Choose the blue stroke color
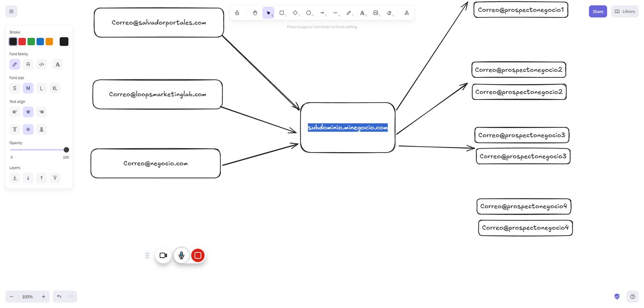Image resolution: width=644 pixels, height=308 pixels. tap(40, 41)
